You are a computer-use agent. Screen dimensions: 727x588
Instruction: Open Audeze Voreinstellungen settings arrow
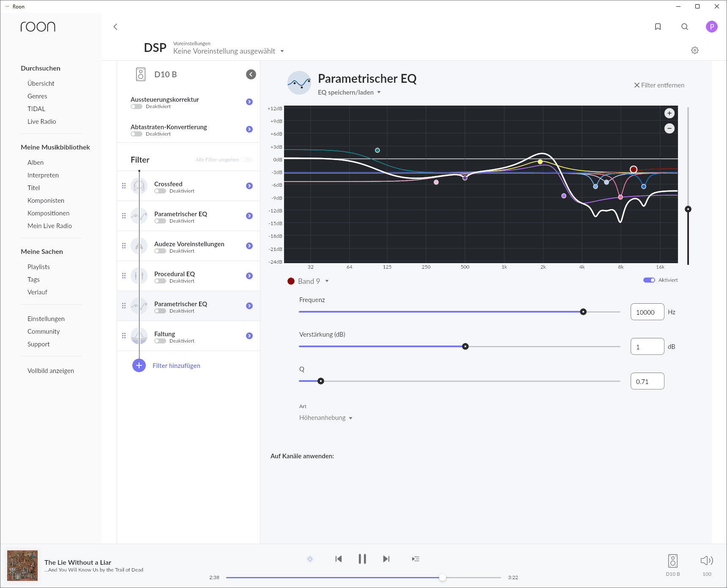click(249, 246)
